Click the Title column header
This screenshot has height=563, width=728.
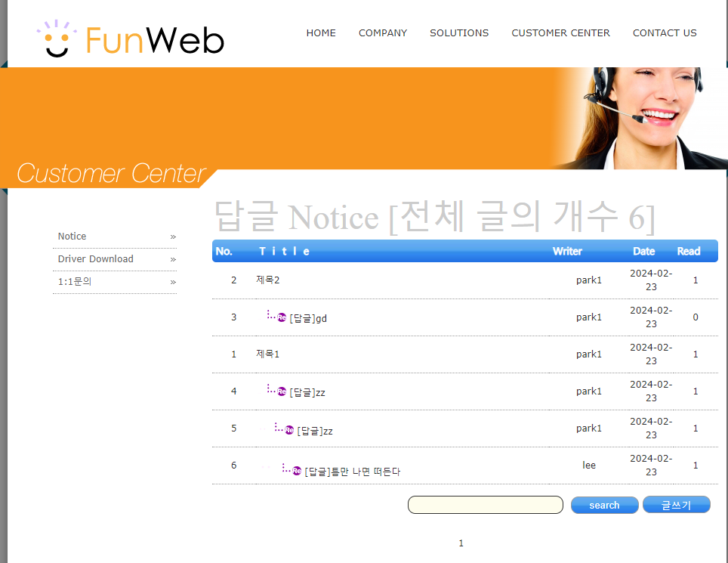[x=284, y=252]
